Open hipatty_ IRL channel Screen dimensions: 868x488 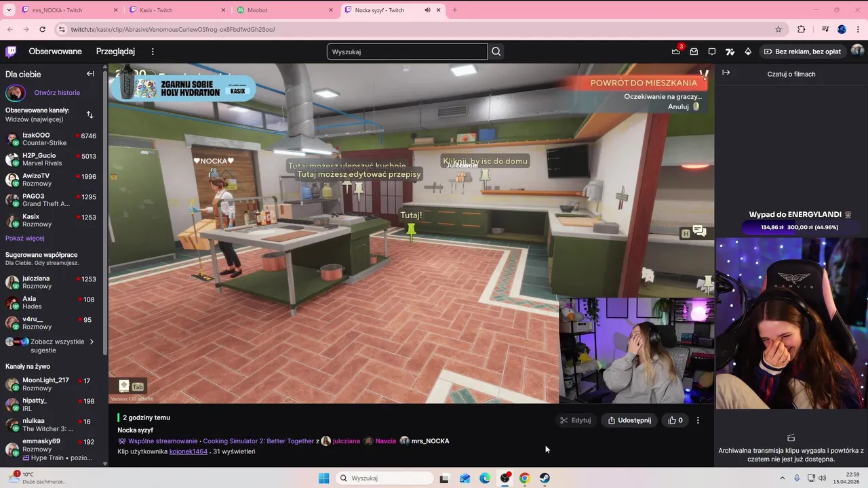[54, 405]
